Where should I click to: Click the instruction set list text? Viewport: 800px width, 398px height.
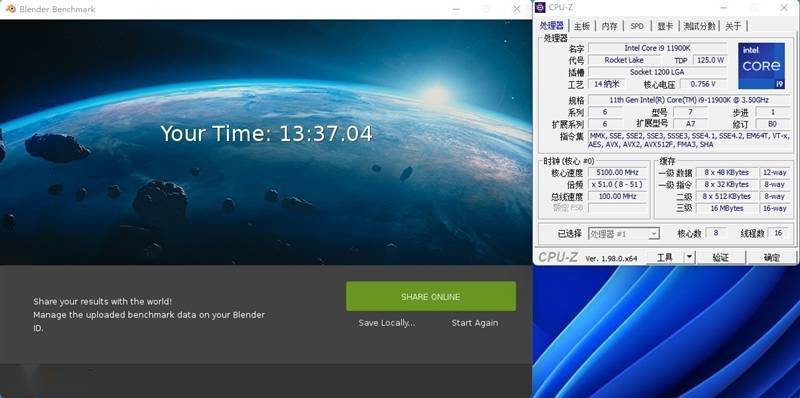coord(689,140)
